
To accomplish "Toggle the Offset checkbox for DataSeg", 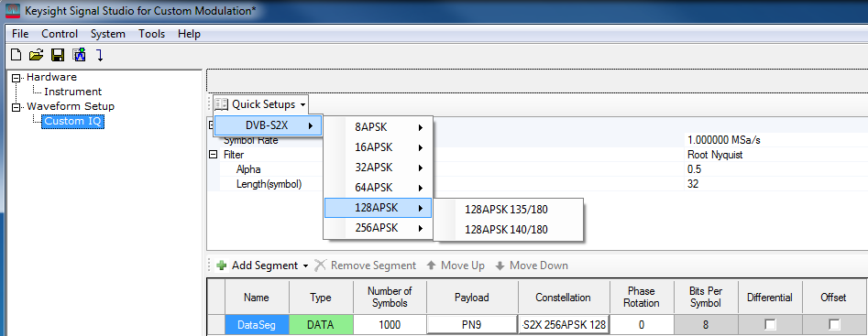I will point(834,324).
